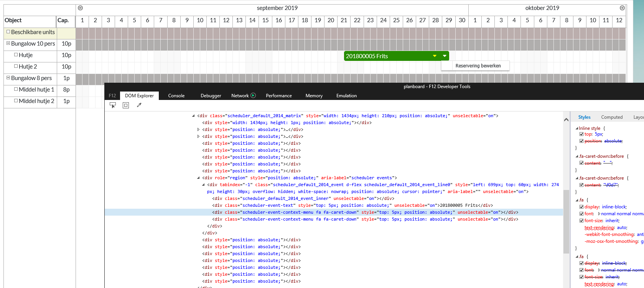Click the DOM Explorer vertical scrollbar thumb
The width and height of the screenshot is (644, 288).
pos(566,221)
